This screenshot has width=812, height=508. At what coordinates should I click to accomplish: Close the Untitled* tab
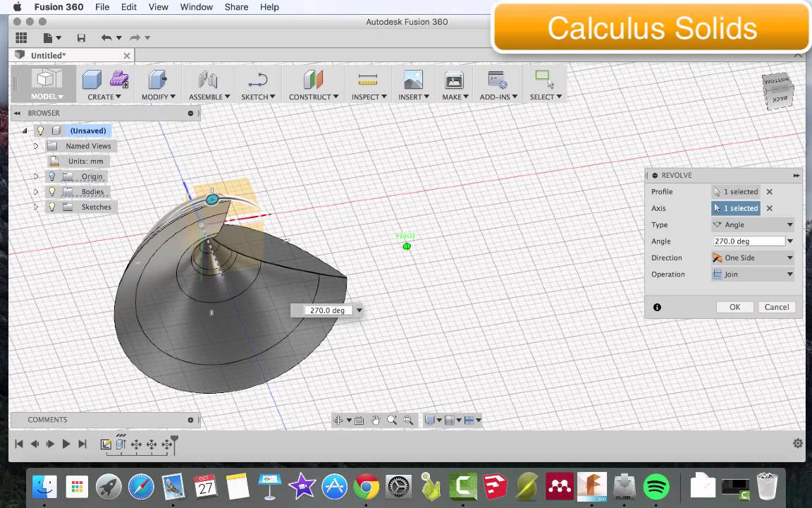coord(126,56)
